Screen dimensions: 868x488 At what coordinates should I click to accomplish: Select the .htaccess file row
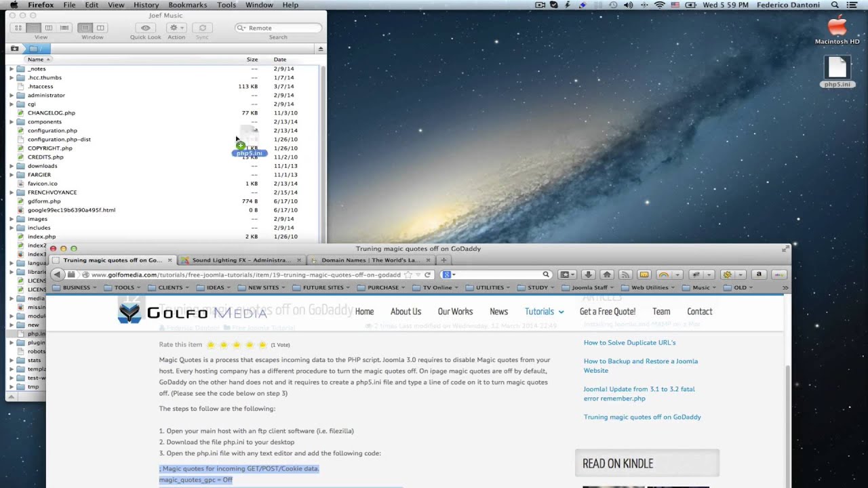pos(163,87)
